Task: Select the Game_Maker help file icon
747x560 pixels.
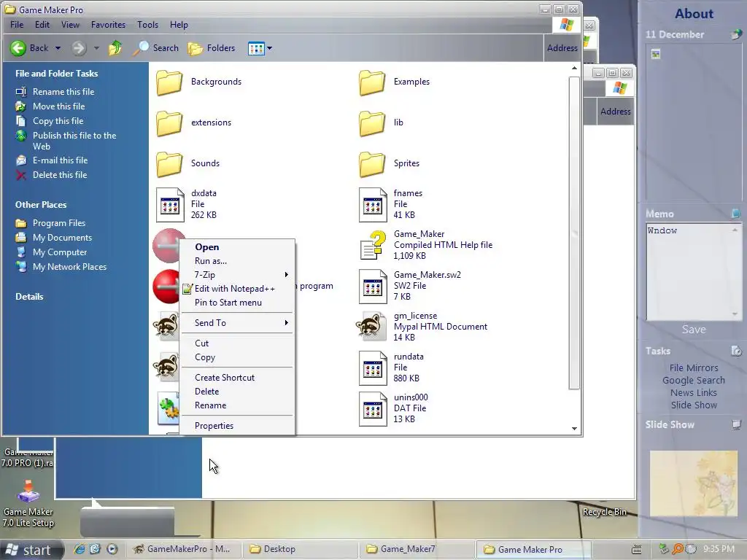Action: (x=373, y=245)
